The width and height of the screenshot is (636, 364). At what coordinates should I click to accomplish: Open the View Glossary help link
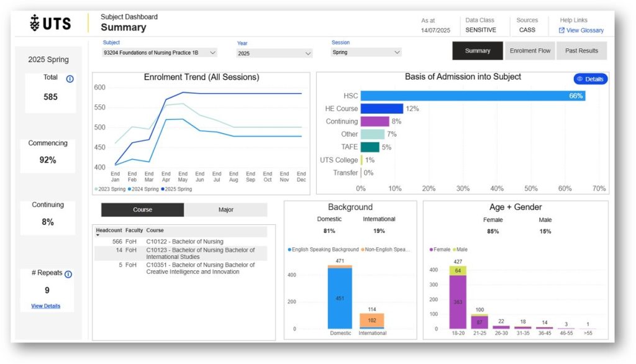(584, 30)
